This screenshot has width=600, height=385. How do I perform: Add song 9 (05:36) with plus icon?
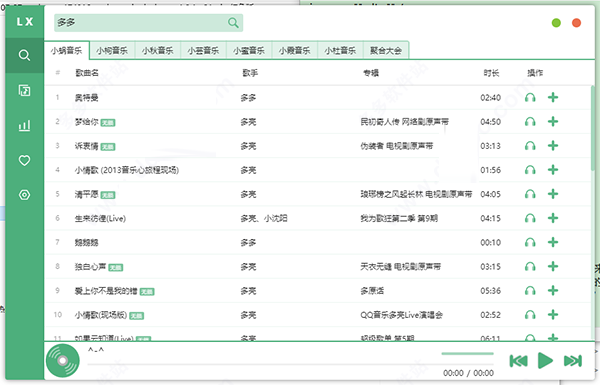tap(553, 290)
